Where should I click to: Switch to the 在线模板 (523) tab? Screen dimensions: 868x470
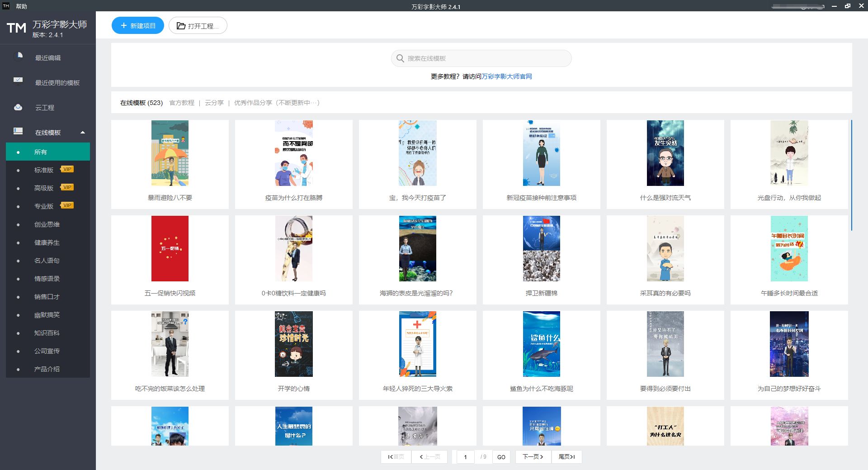point(142,103)
